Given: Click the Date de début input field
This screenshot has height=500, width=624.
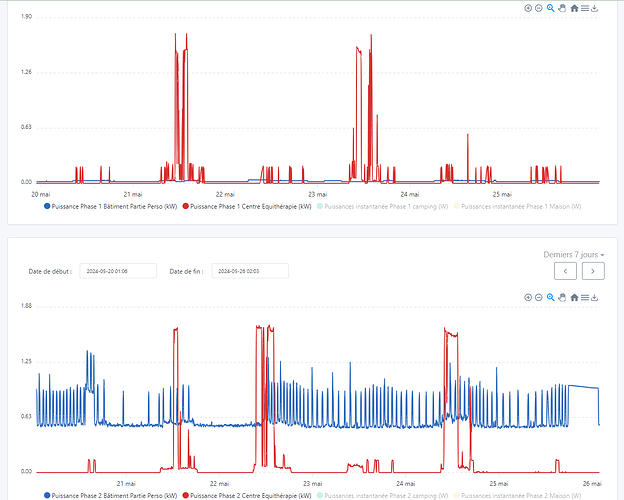Looking at the screenshot, I should [x=118, y=271].
